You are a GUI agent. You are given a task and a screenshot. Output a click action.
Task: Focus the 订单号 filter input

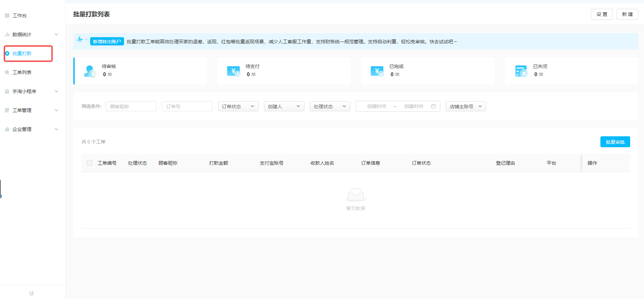[x=187, y=106]
